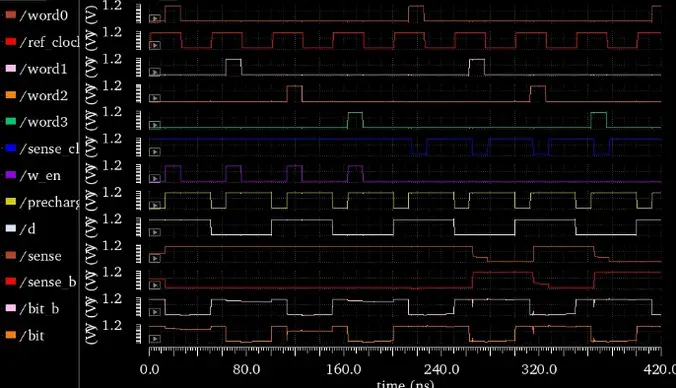Click the 80.0 time axis label
The image size is (676, 388).
tap(246, 369)
